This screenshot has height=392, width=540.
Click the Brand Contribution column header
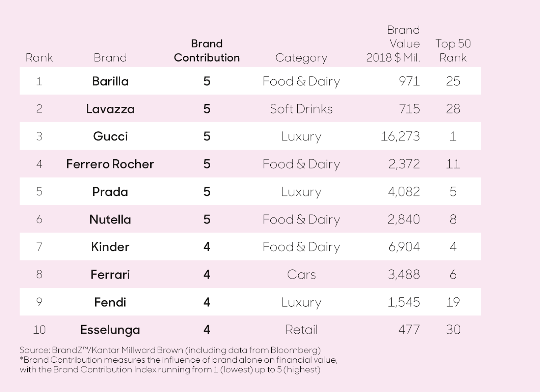(207, 51)
